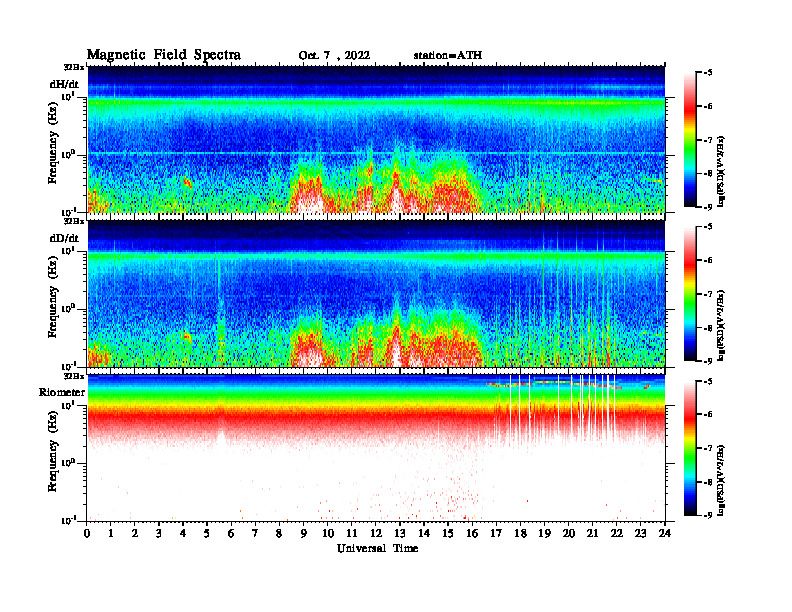Click the '6' hour tick label
The width and height of the screenshot is (792, 612).
coord(231,534)
